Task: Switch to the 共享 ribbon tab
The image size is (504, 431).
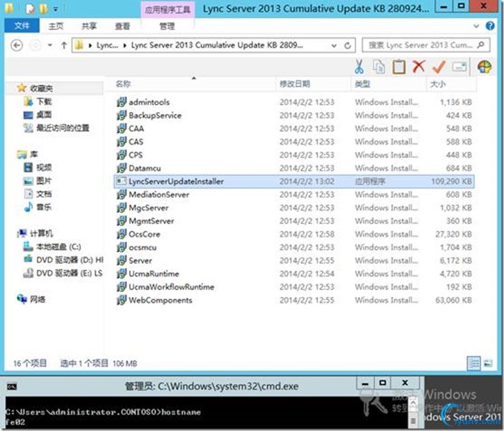Action: [89, 26]
